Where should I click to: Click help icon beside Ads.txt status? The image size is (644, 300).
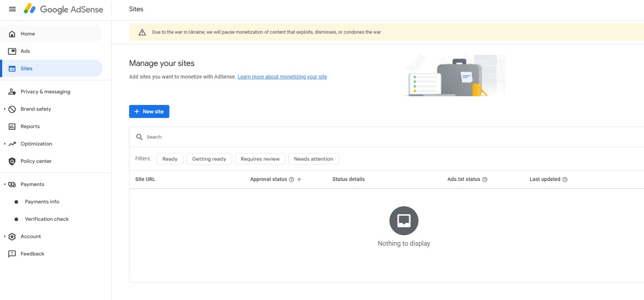pos(485,180)
